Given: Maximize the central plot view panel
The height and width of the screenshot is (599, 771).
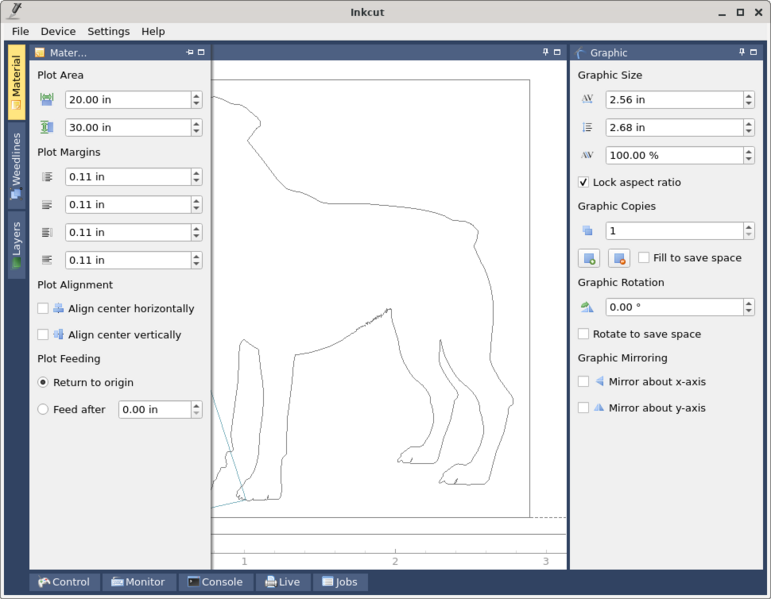Looking at the screenshot, I should point(557,52).
